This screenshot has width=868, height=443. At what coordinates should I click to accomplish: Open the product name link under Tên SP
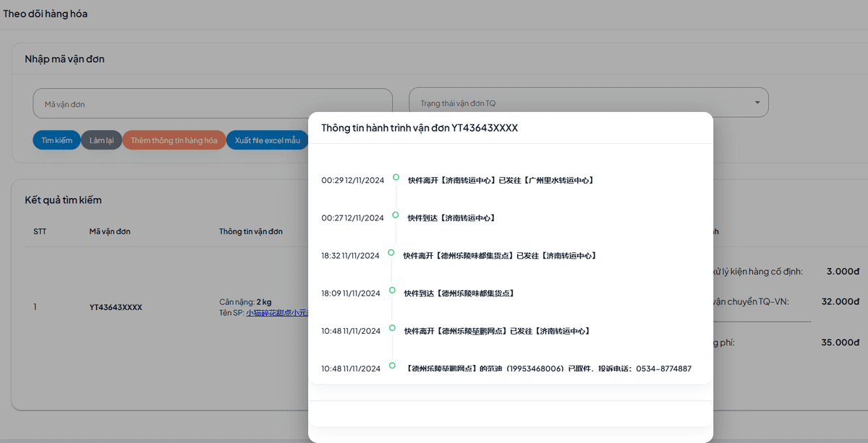[277, 313]
